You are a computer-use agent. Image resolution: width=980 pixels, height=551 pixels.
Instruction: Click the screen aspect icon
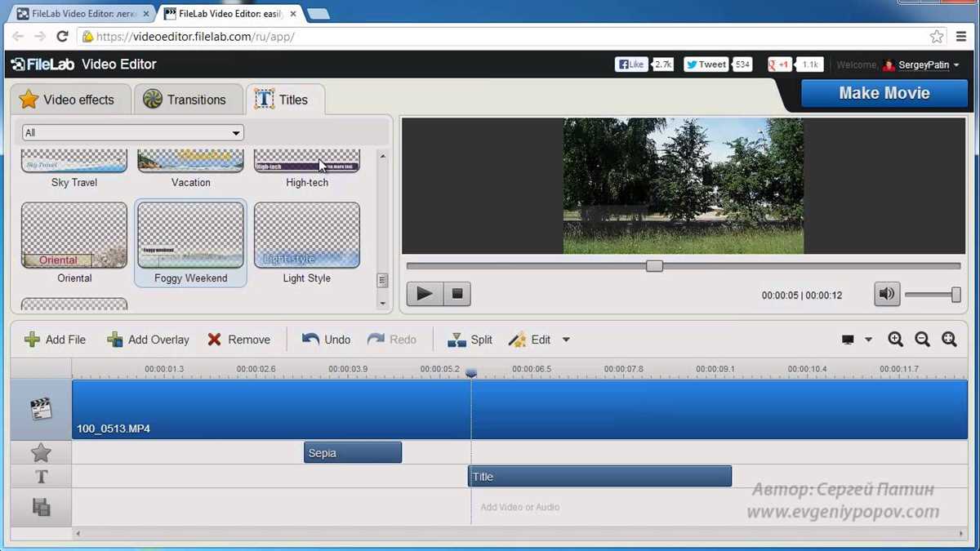[x=848, y=340]
